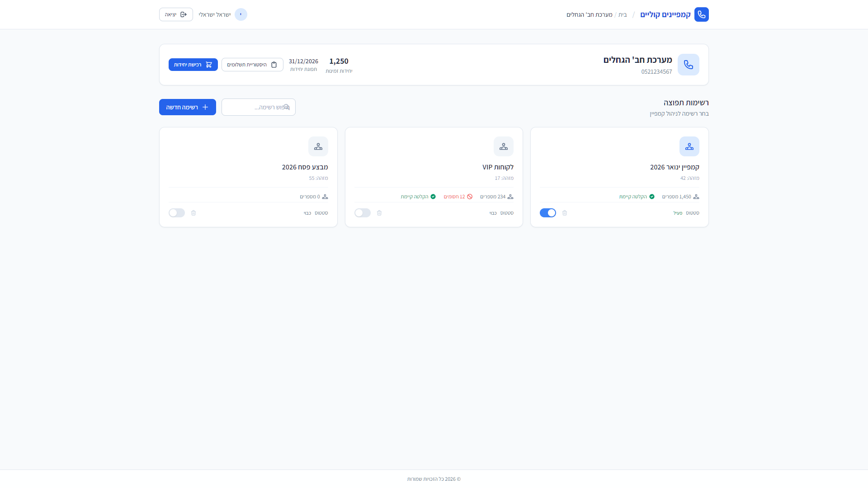Image resolution: width=868 pixels, height=488 pixels.
Task: Open היסטוריית תשלומים payment history
Action: 252,65
